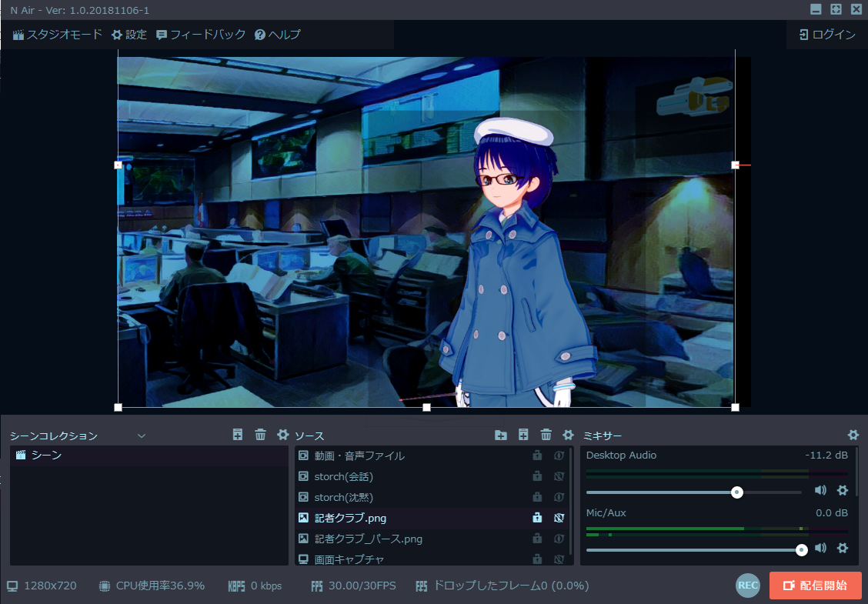This screenshot has width=868, height=604.
Task: Open 設定 from the top bar
Action: [x=129, y=35]
